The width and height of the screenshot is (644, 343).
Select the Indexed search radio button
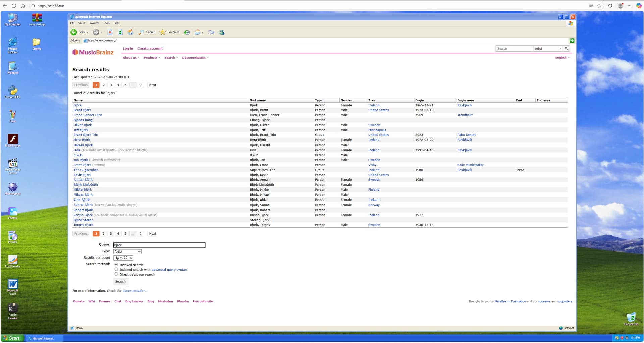116,265
